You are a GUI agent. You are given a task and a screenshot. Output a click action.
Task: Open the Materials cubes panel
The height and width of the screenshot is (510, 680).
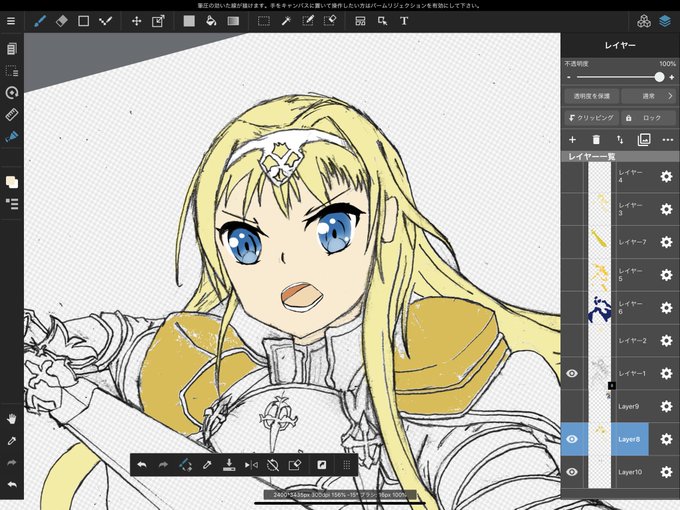(x=644, y=21)
